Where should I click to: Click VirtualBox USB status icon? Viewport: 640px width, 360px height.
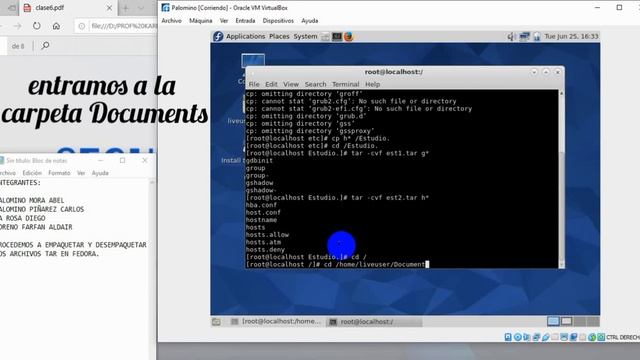(x=546, y=337)
